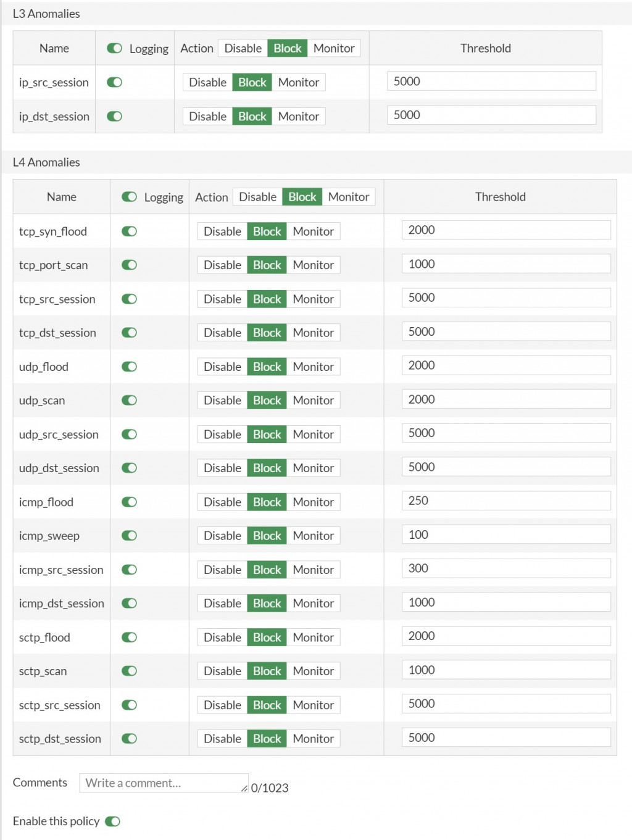Screen dimensions: 632x840
Task: Set sctp_flood action to Disable
Action: 222,638
